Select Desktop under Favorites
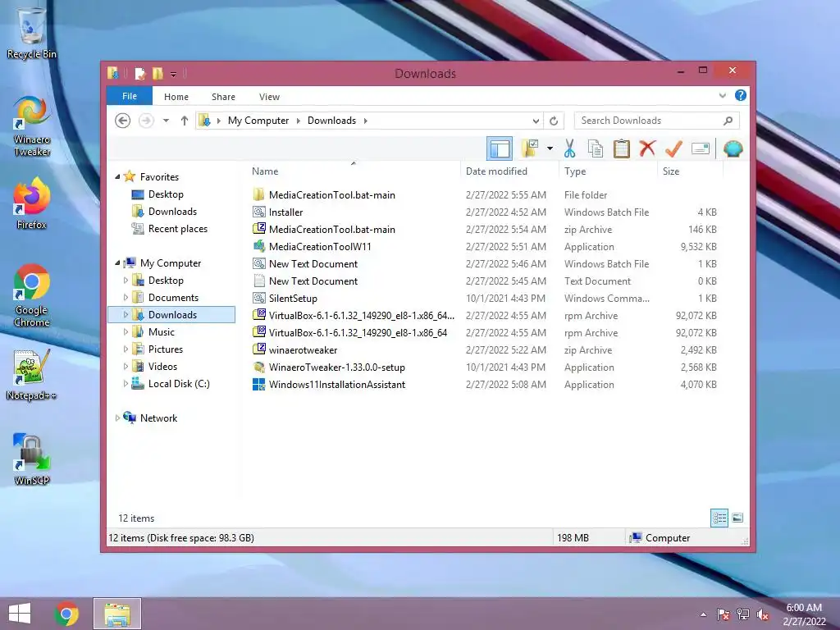The image size is (840, 630). pyautogui.click(x=166, y=194)
